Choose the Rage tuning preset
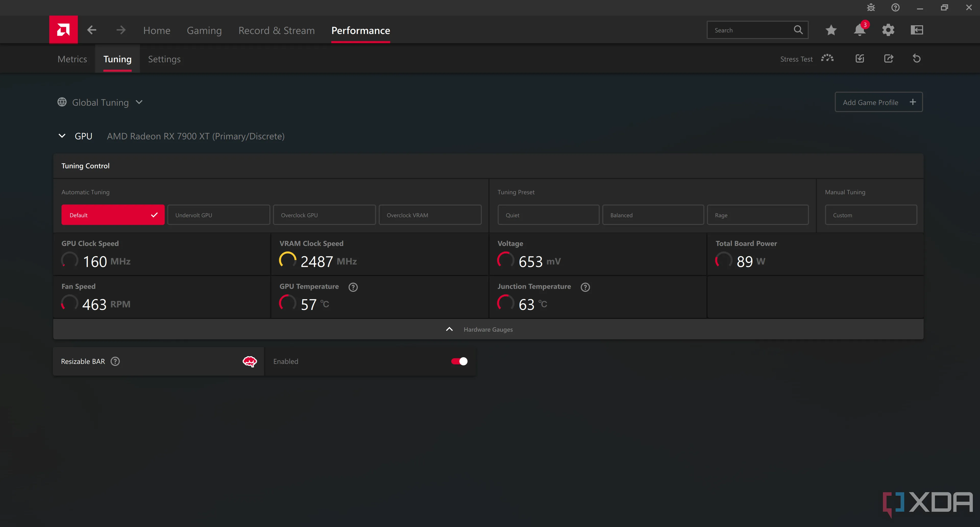The height and width of the screenshot is (527, 980). pyautogui.click(x=758, y=215)
